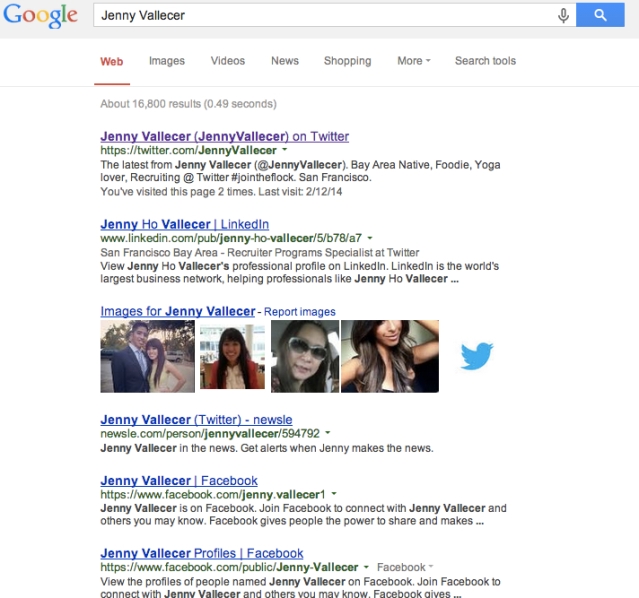
Task: Click 'Recruiter Programs Specialist at Twitter' snippet line
Action: pyautogui.click(x=323, y=253)
